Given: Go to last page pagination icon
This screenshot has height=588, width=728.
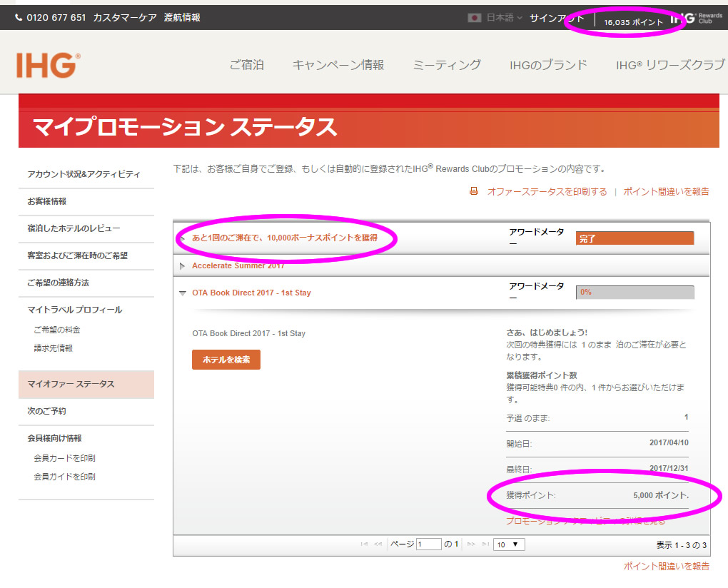Looking at the screenshot, I should tap(485, 544).
